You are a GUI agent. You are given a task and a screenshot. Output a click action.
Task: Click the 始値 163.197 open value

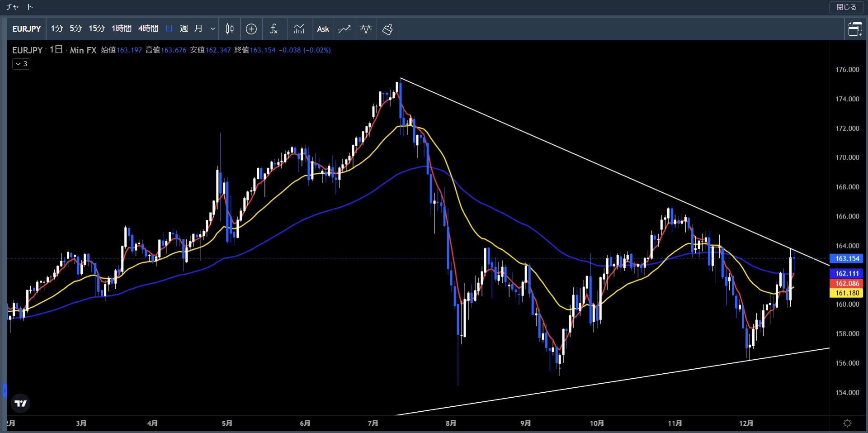pyautogui.click(x=121, y=50)
